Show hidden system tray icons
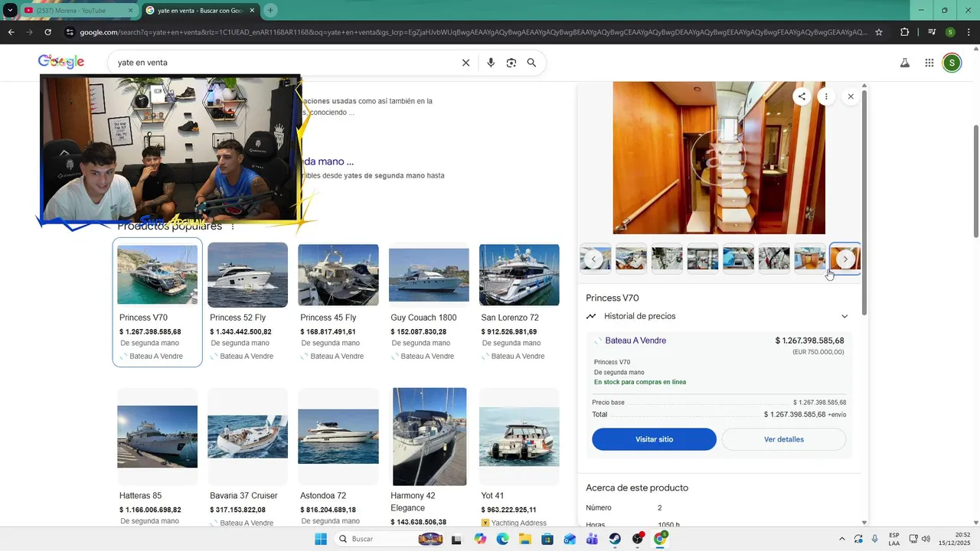The height and width of the screenshot is (551, 980). click(x=842, y=539)
